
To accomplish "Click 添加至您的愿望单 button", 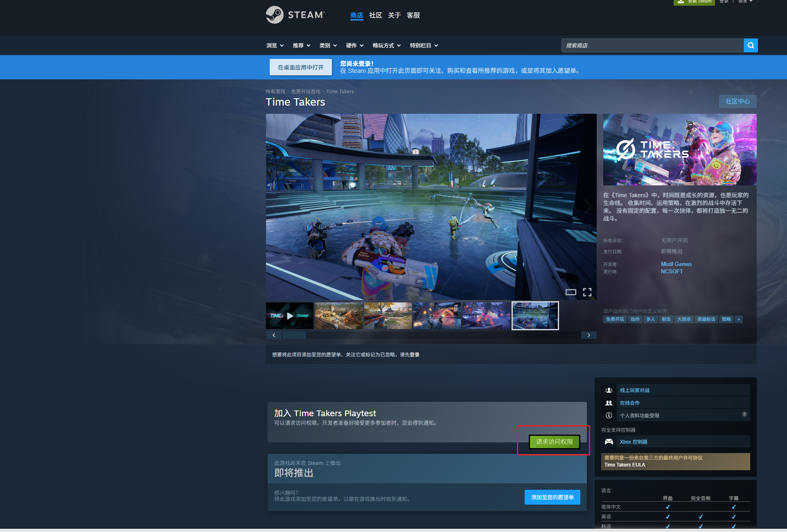I will tap(552, 497).
